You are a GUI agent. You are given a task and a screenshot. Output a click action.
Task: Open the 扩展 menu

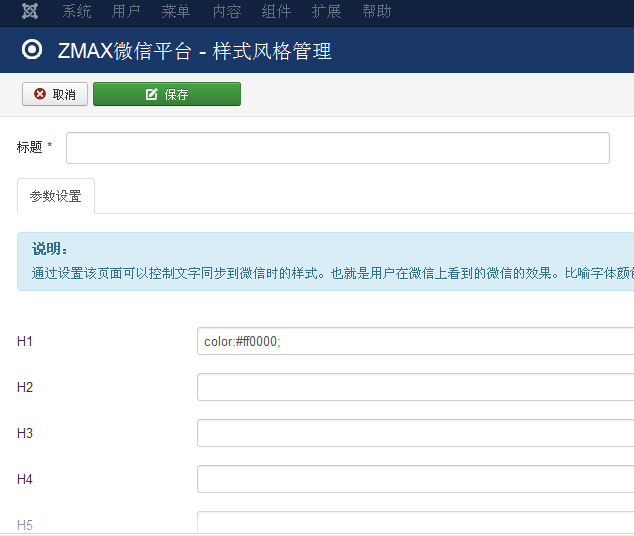(326, 11)
